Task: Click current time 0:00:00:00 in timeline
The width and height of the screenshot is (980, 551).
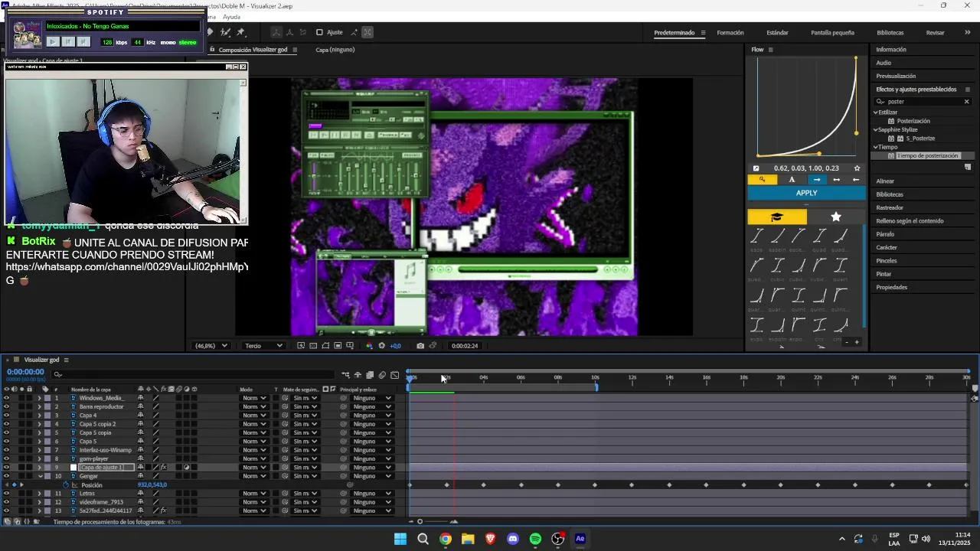Action: click(25, 372)
